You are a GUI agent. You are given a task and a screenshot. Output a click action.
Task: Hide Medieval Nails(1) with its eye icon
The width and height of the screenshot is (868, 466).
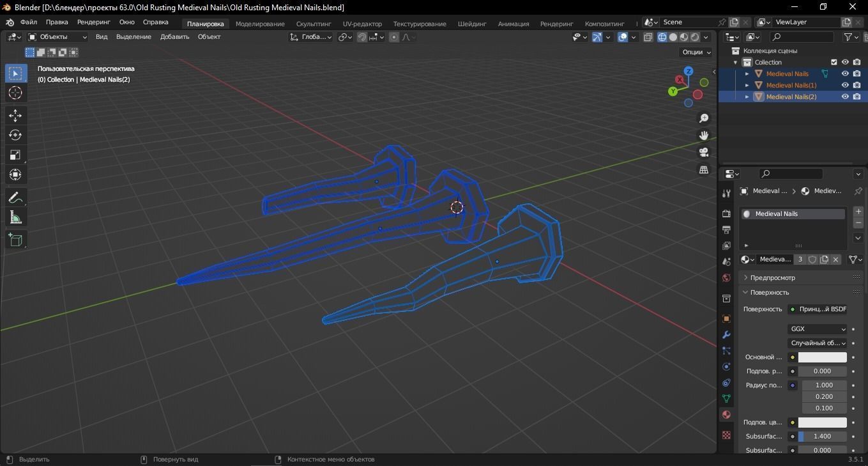pos(845,85)
